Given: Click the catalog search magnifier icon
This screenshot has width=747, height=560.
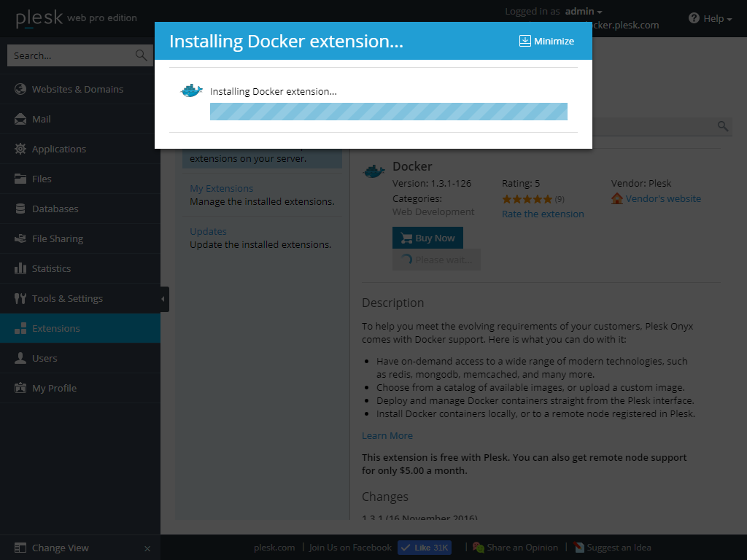Looking at the screenshot, I should (x=723, y=126).
